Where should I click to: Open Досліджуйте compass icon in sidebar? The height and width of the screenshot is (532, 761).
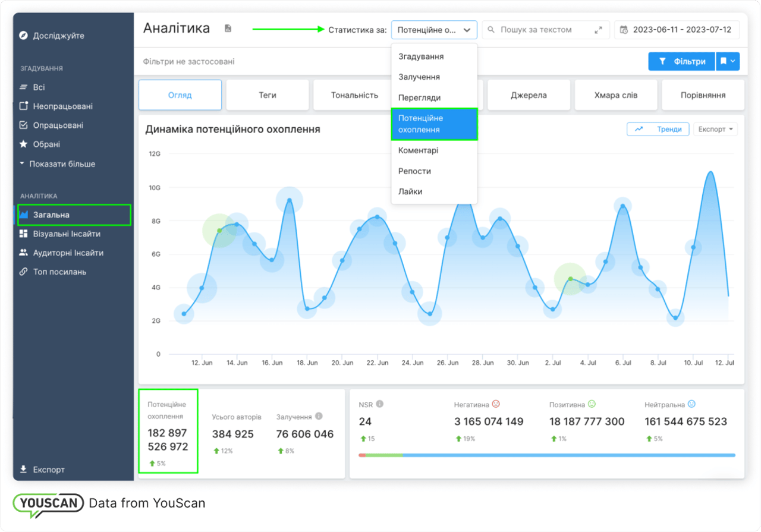23,36
